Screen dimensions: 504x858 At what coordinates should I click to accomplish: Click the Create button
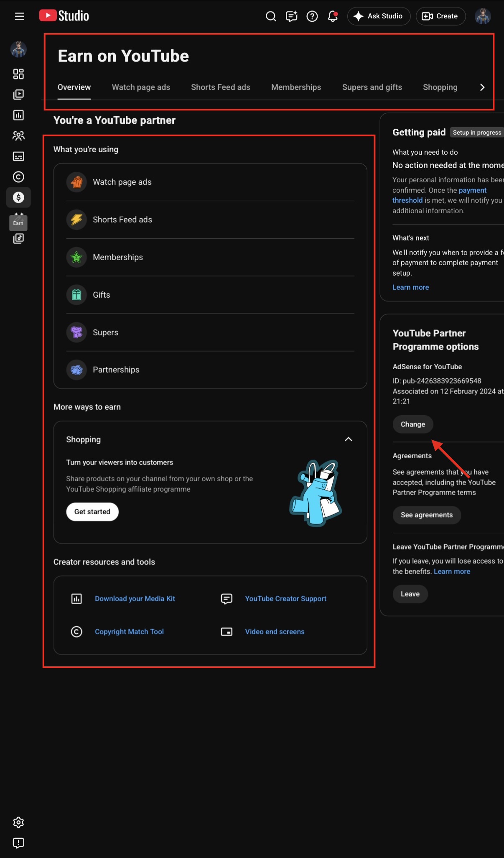440,16
